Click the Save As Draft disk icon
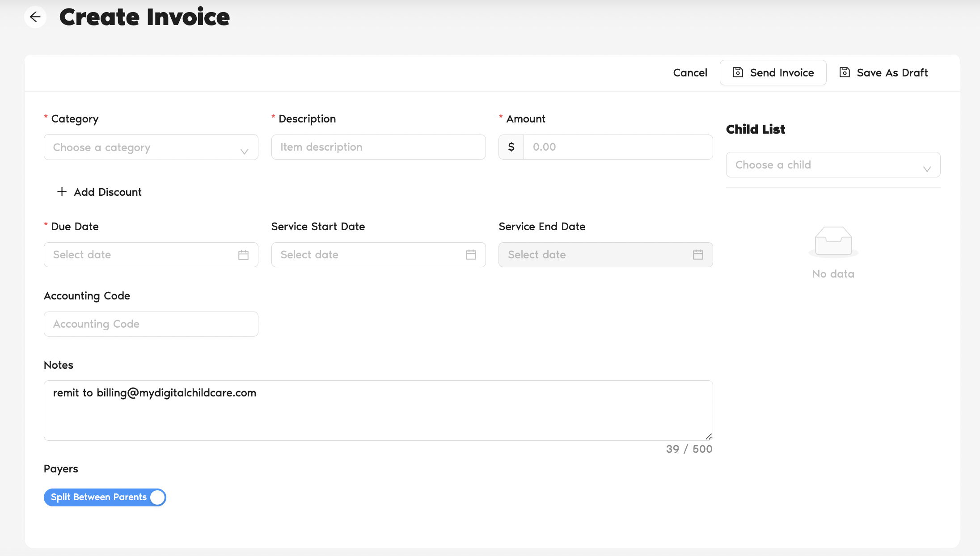Screen dimensions: 980x556 845,72
